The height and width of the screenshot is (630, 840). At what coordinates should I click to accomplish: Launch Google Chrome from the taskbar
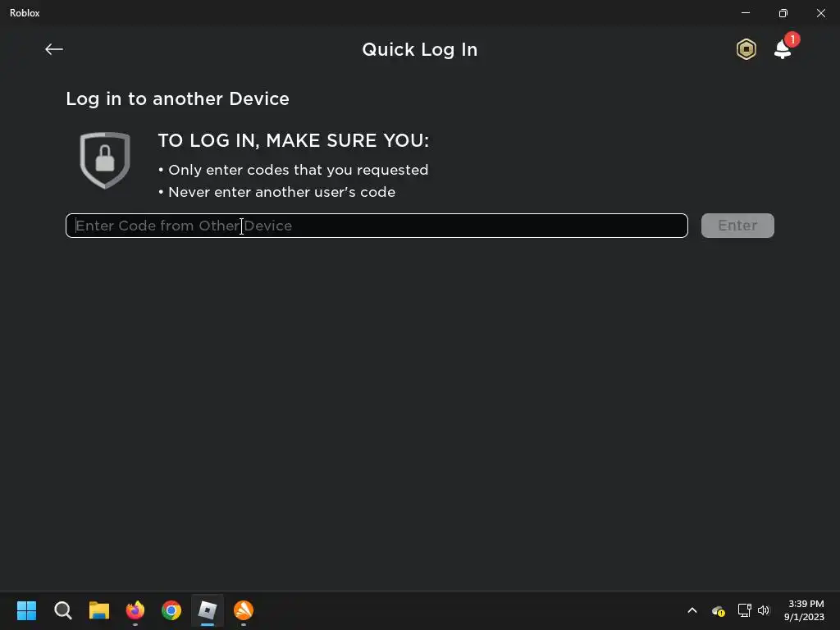[x=171, y=610]
